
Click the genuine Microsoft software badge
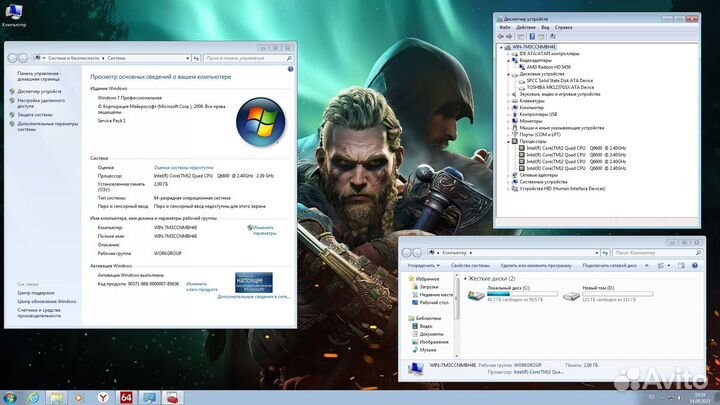click(253, 282)
